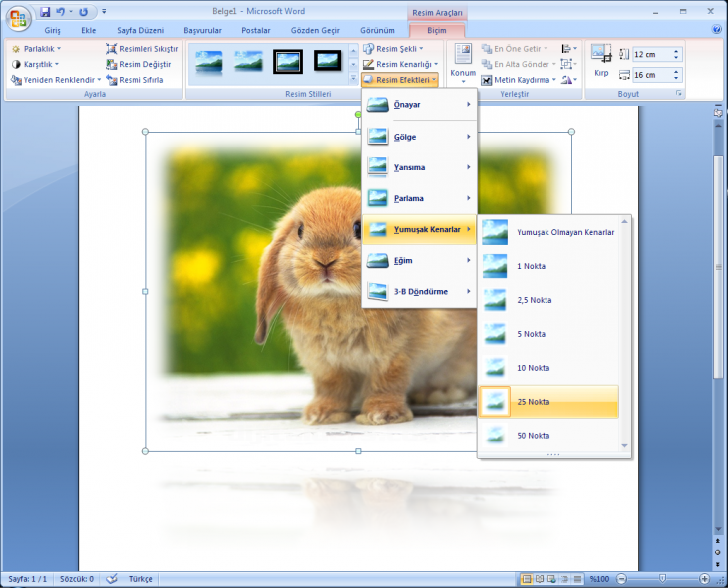728x588 pixels.
Task: Switch to outline view
Action: click(x=565, y=579)
